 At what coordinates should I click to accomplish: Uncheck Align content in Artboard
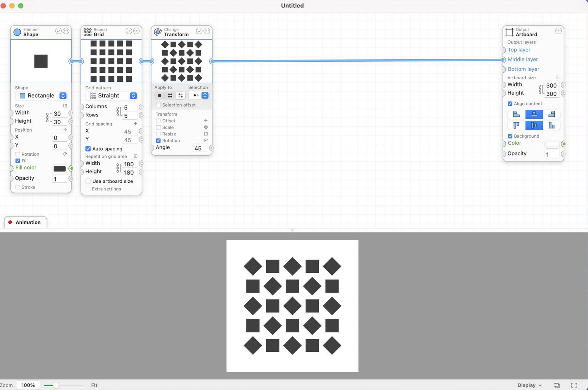pos(510,103)
